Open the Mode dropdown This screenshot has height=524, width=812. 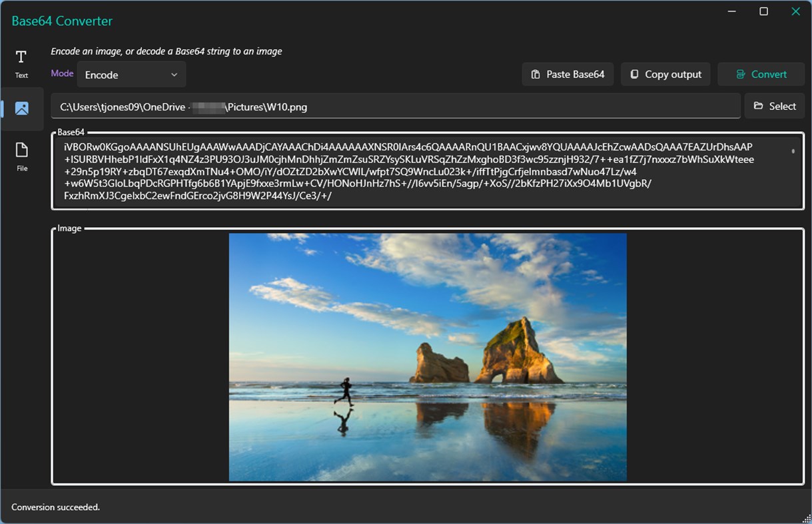tap(131, 74)
